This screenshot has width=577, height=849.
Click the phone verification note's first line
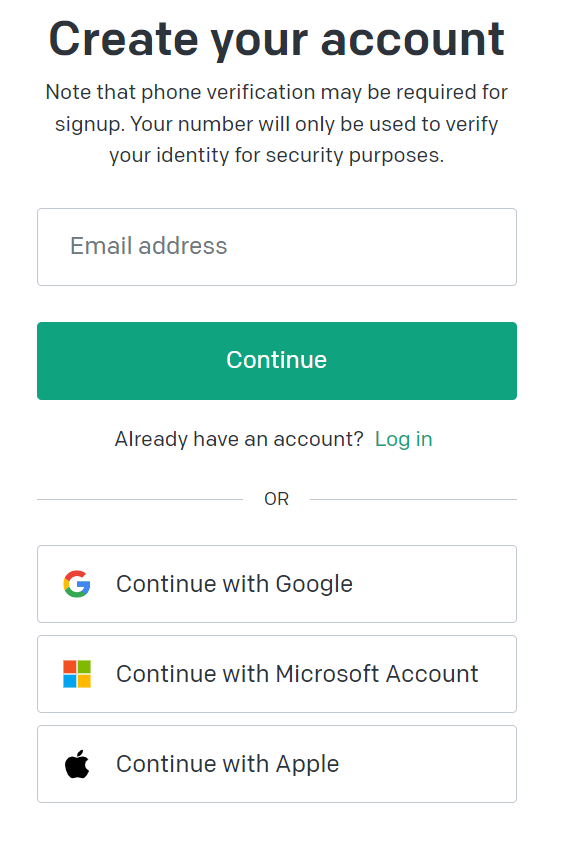tap(277, 93)
